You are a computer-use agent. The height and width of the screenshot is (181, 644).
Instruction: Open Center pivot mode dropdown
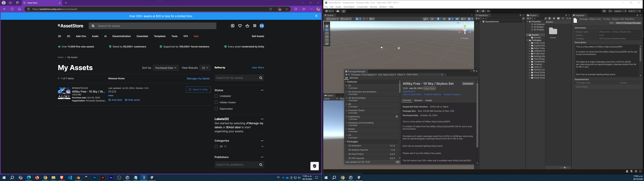(333, 19)
